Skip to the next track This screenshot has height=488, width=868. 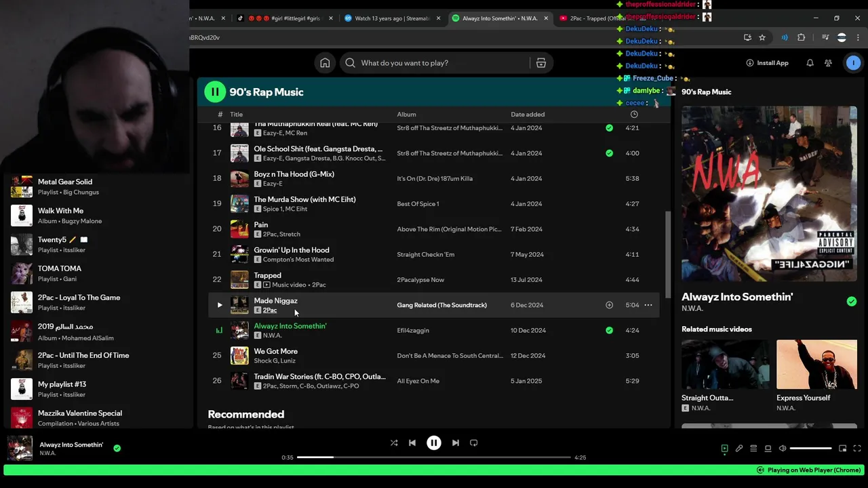point(456,443)
